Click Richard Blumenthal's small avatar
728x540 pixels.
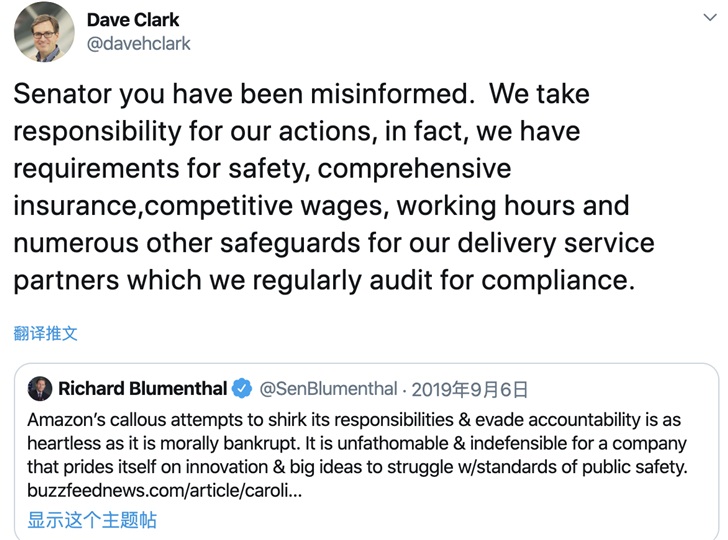point(39,388)
